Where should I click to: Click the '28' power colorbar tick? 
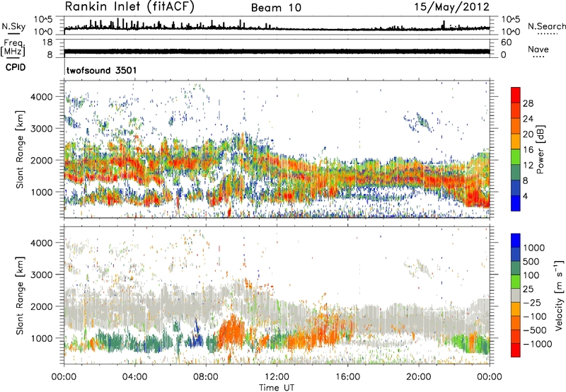point(528,103)
